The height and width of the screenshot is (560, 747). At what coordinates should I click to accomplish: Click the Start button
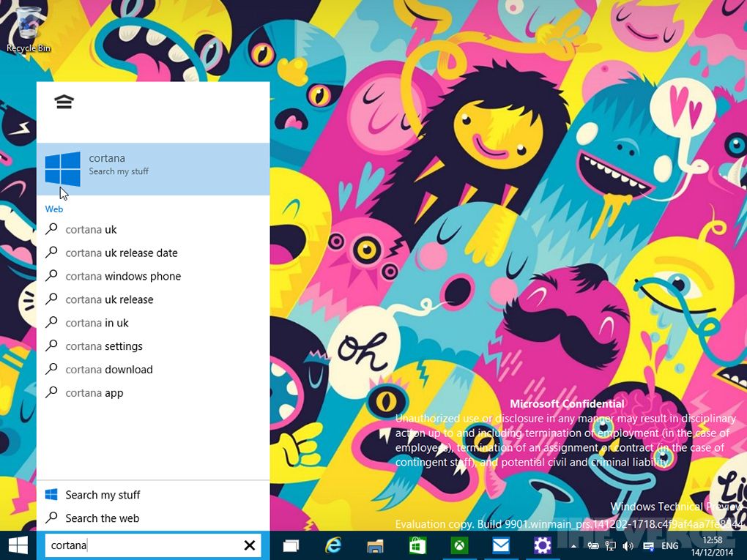click(18, 545)
